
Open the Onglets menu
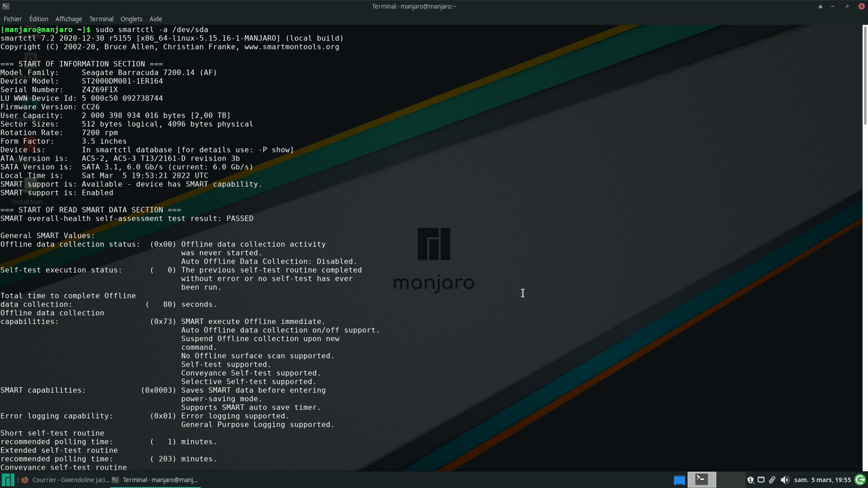[132, 19]
